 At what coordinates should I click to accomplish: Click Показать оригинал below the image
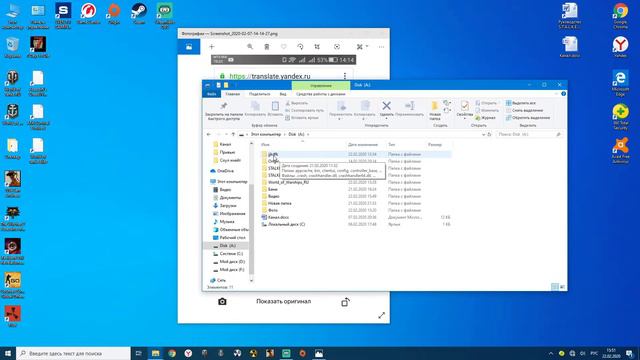click(x=283, y=301)
